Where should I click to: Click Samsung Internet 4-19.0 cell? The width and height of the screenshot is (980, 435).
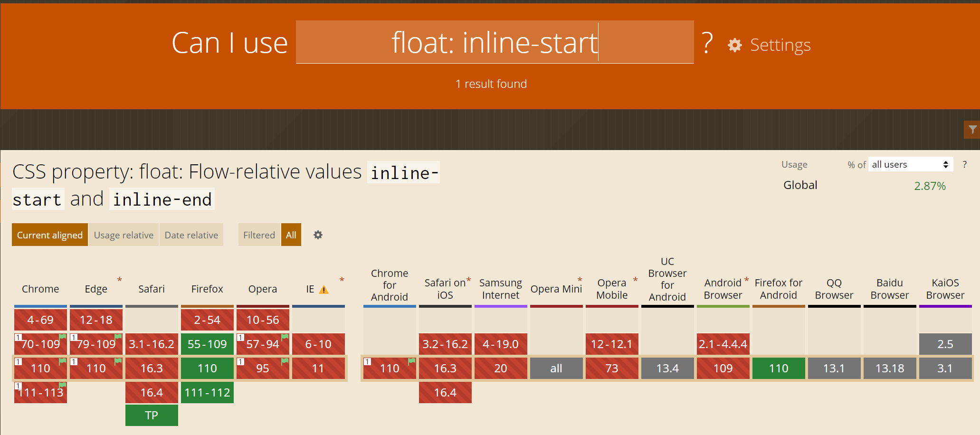(501, 344)
